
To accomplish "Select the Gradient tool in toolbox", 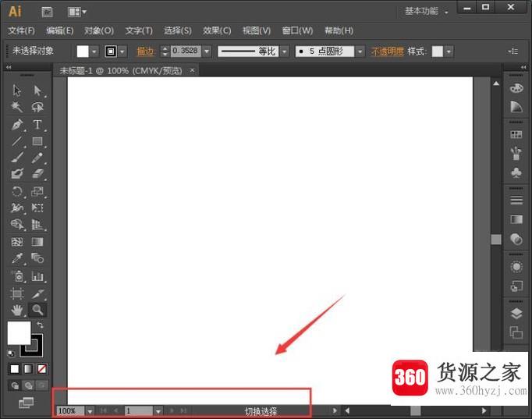I will click(37, 242).
